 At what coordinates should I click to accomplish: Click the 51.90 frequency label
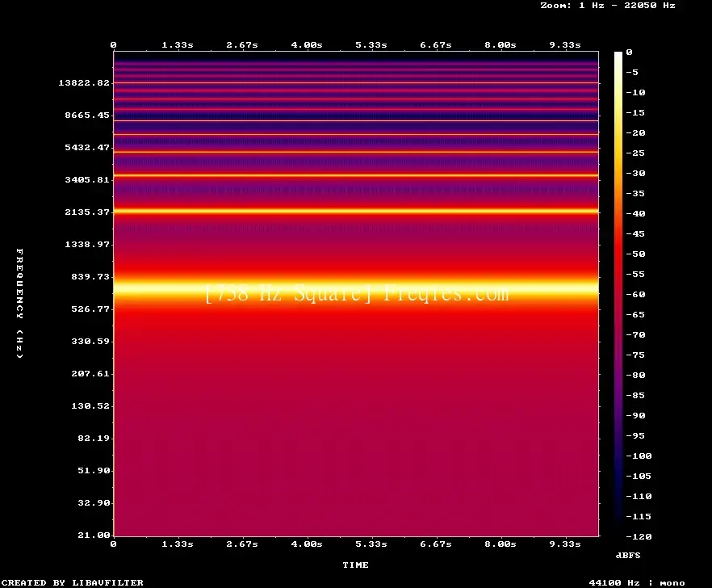(94, 470)
